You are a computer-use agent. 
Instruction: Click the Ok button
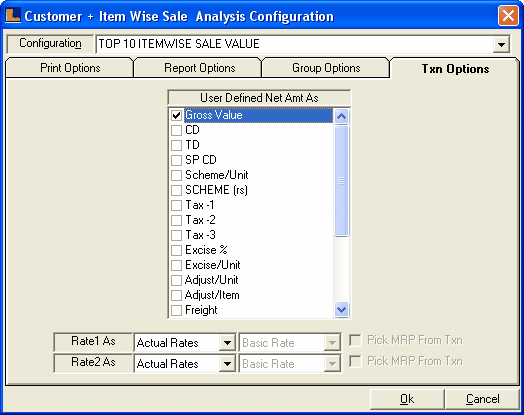tap(407, 399)
